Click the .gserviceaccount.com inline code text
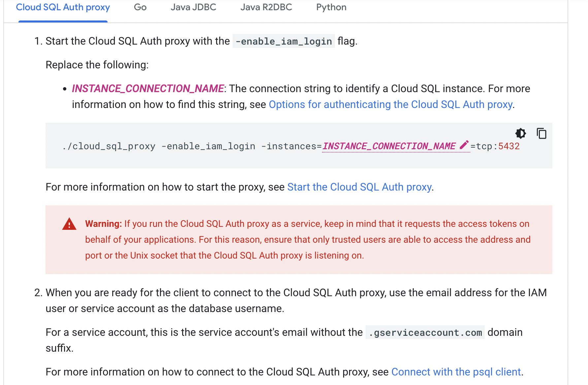Viewport: 588px width, 385px height. (x=425, y=332)
